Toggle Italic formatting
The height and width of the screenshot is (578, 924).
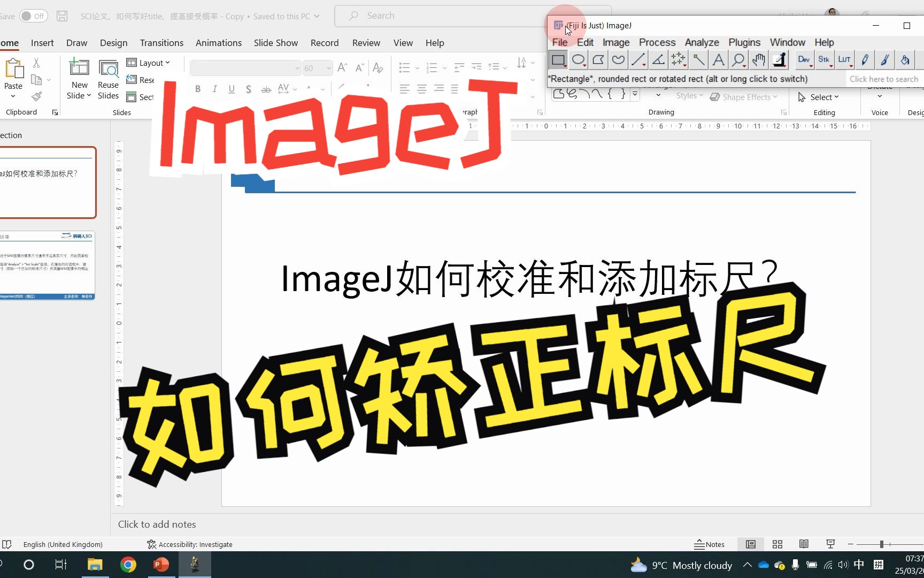click(214, 89)
